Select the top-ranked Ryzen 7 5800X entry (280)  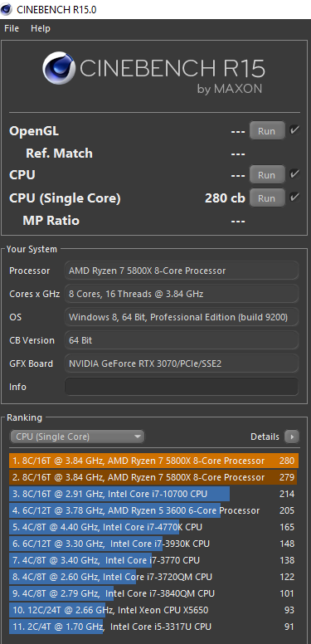pos(153,461)
